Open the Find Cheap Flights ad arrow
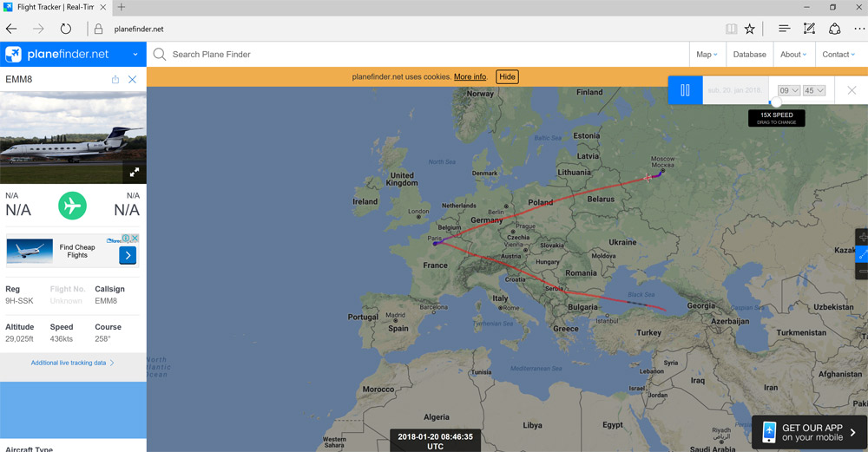This screenshot has width=868, height=452. 128,255
